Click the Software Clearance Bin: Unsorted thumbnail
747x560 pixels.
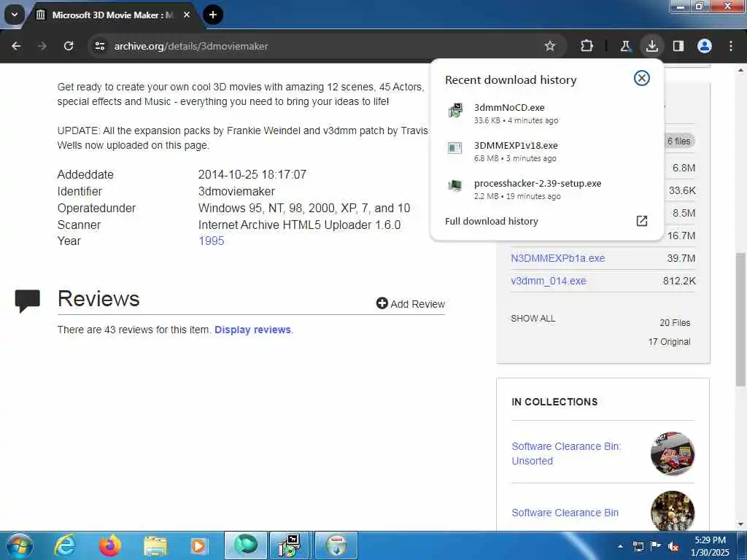point(672,454)
